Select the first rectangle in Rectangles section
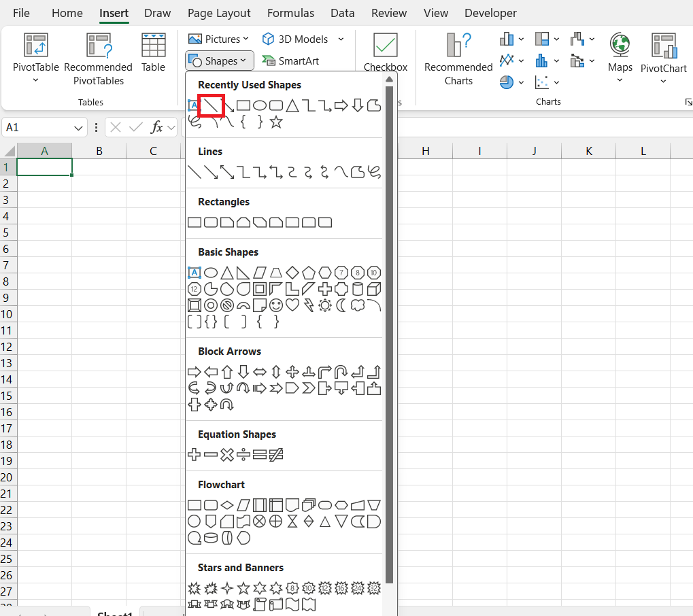The width and height of the screenshot is (693, 616). [195, 222]
